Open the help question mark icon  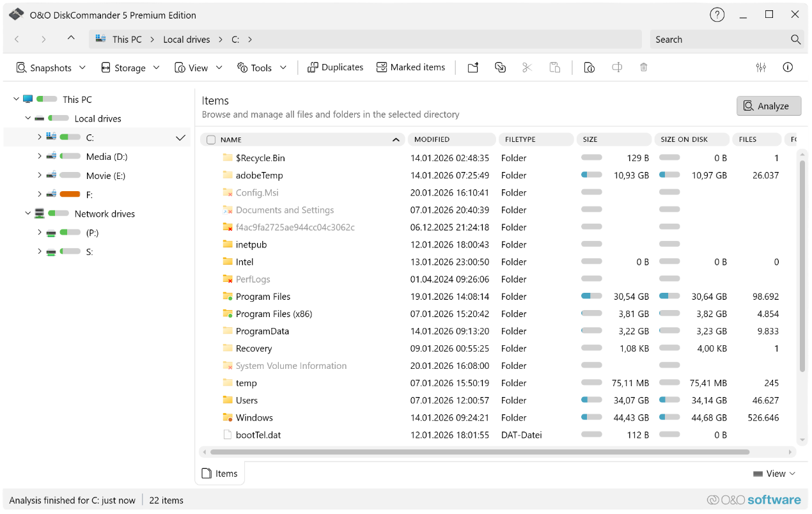pyautogui.click(x=717, y=15)
